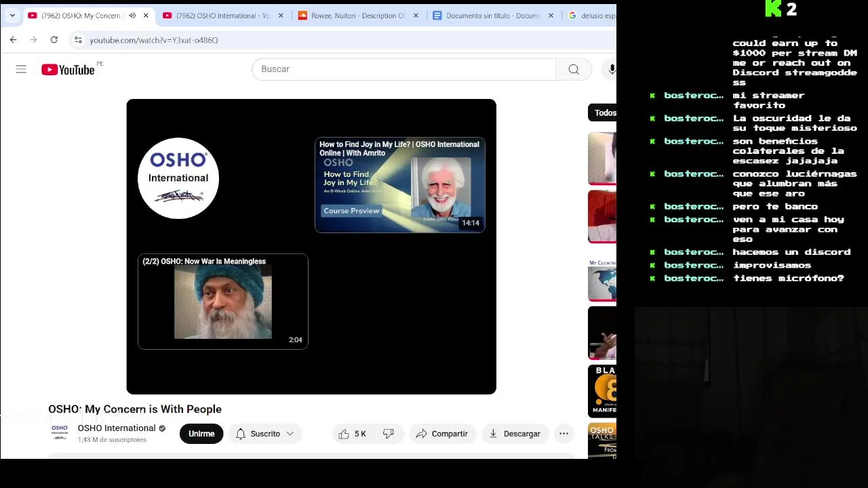Click the chat message 'tienes micrófono?'
This screenshot has height=488, width=868.
coord(788,279)
